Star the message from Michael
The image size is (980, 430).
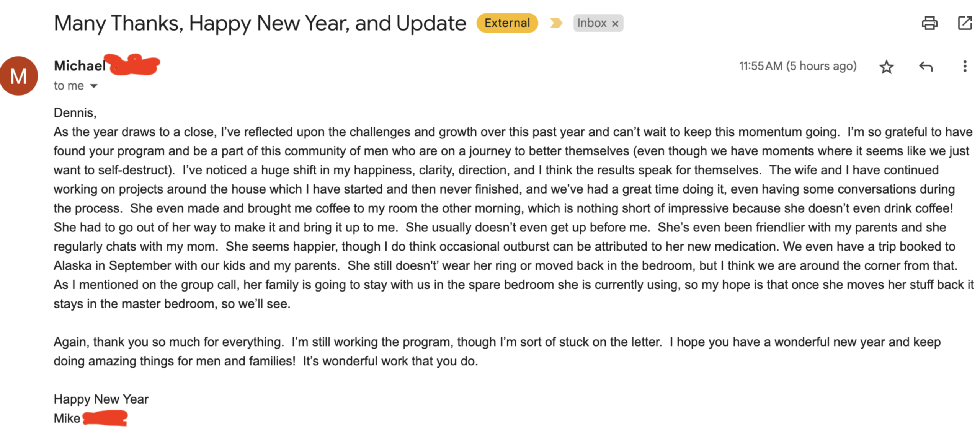click(x=886, y=67)
